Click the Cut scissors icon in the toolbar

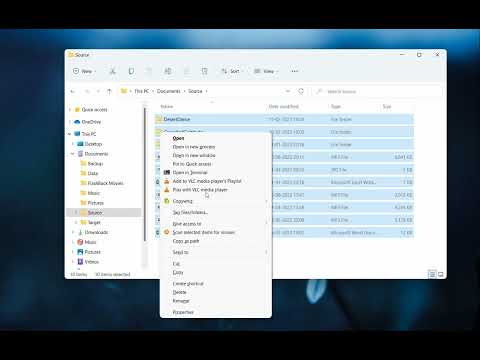[x=113, y=71]
